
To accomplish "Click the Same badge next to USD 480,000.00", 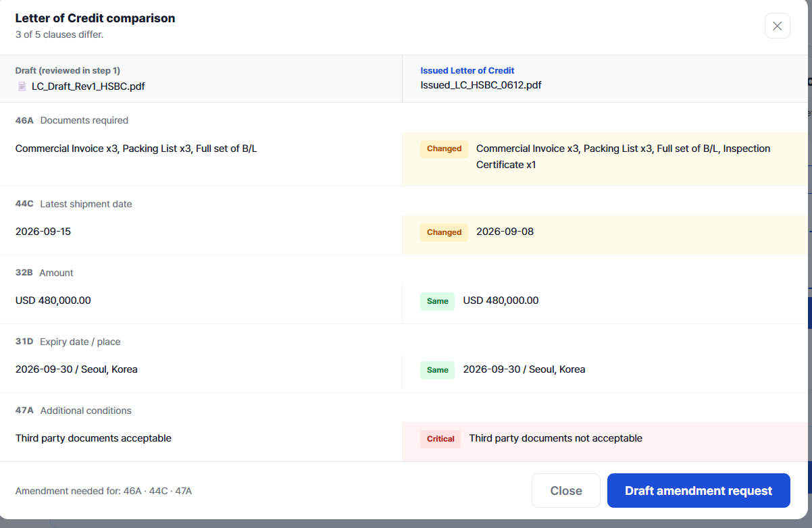I will pos(437,301).
